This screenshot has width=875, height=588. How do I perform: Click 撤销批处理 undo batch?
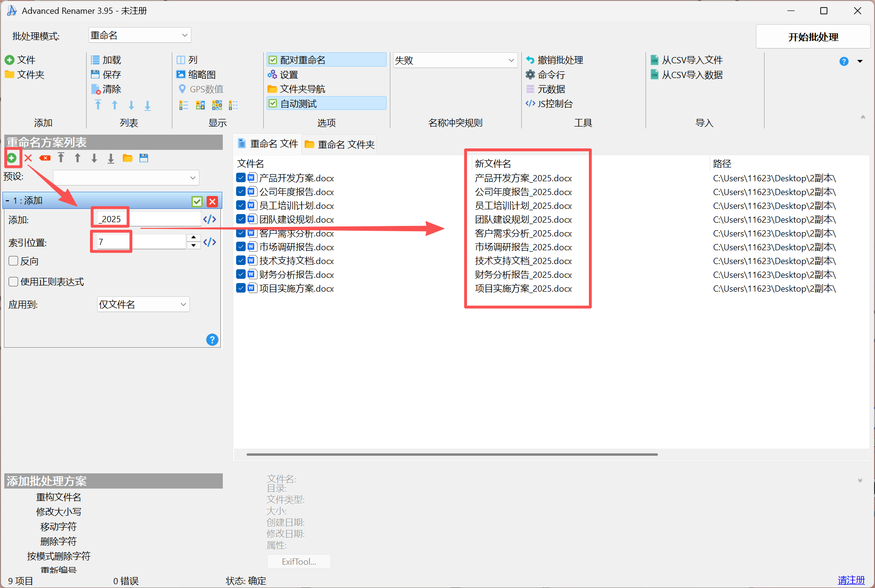tap(555, 60)
